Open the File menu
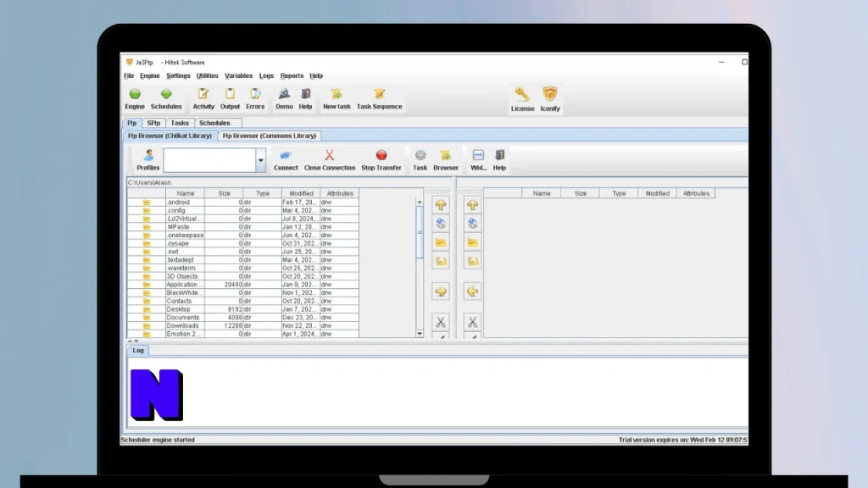868x488 pixels. 129,75
